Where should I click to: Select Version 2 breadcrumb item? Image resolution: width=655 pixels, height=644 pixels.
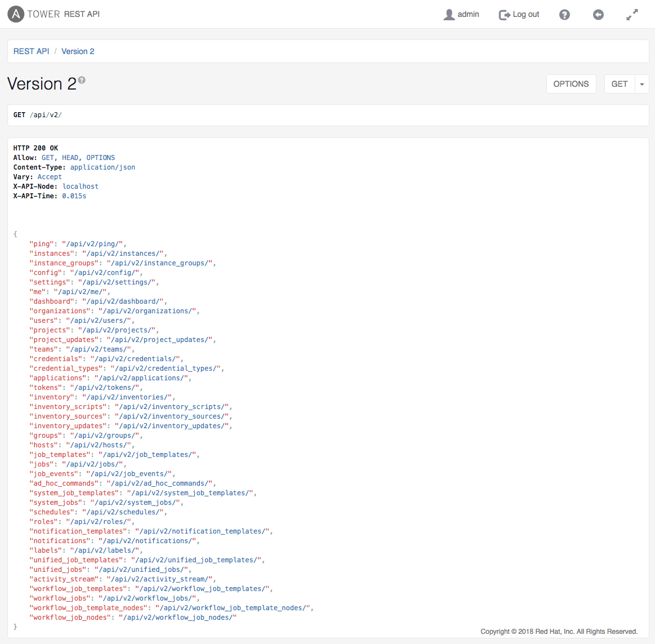pyautogui.click(x=78, y=51)
